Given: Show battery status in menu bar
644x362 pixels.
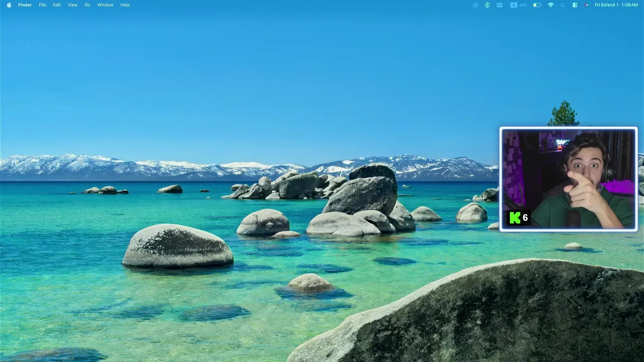Looking at the screenshot, I should [x=537, y=5].
